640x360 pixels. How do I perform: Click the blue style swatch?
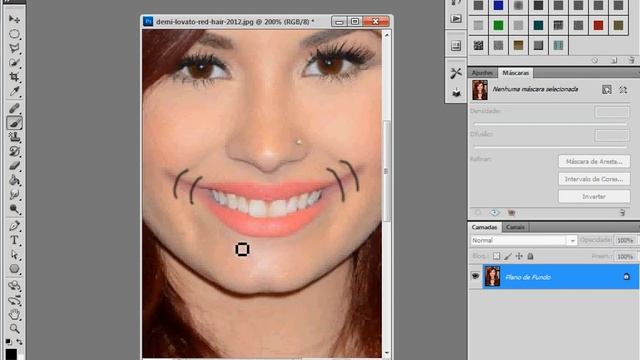(x=498, y=5)
